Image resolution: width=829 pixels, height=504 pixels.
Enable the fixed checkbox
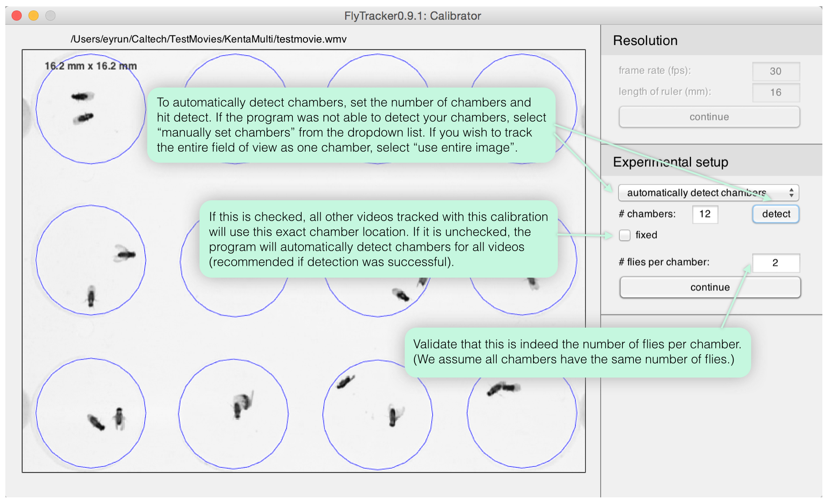tap(625, 235)
